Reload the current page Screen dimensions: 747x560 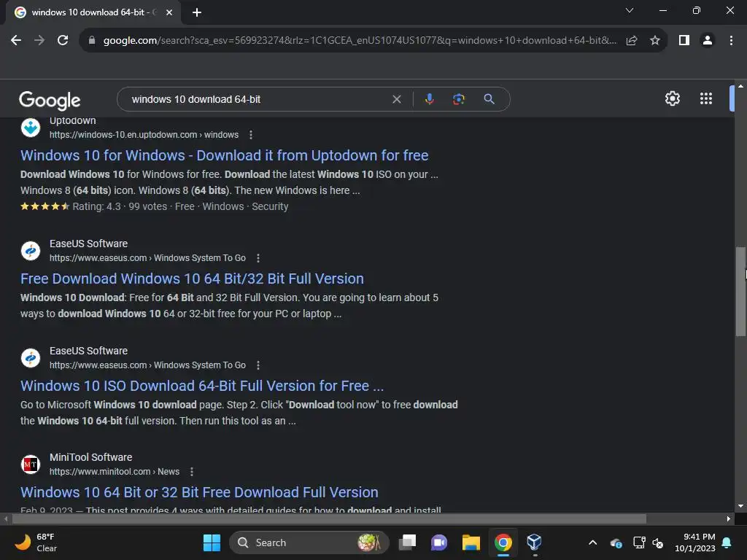(63, 41)
